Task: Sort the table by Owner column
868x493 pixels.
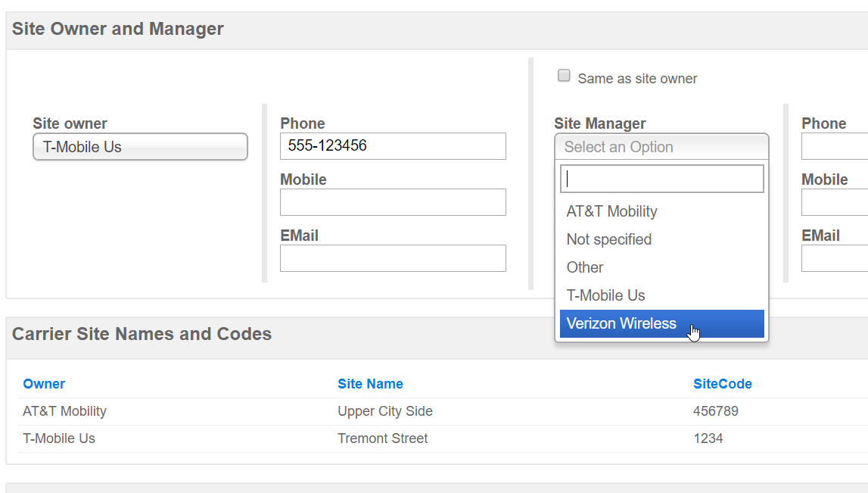Action: [x=44, y=384]
